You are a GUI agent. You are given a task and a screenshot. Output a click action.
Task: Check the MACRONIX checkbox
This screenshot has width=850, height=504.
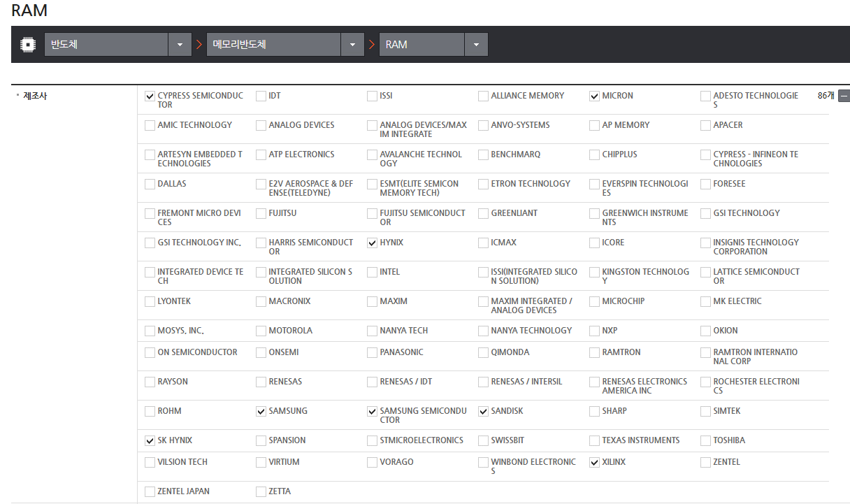tap(261, 301)
